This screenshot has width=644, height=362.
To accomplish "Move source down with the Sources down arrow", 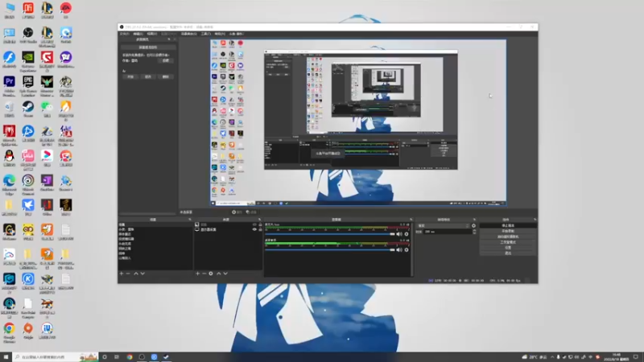I will tap(225, 274).
